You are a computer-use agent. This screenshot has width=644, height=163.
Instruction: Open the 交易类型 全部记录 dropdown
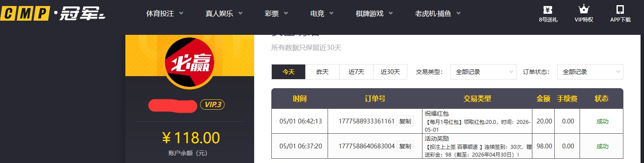[483, 72]
